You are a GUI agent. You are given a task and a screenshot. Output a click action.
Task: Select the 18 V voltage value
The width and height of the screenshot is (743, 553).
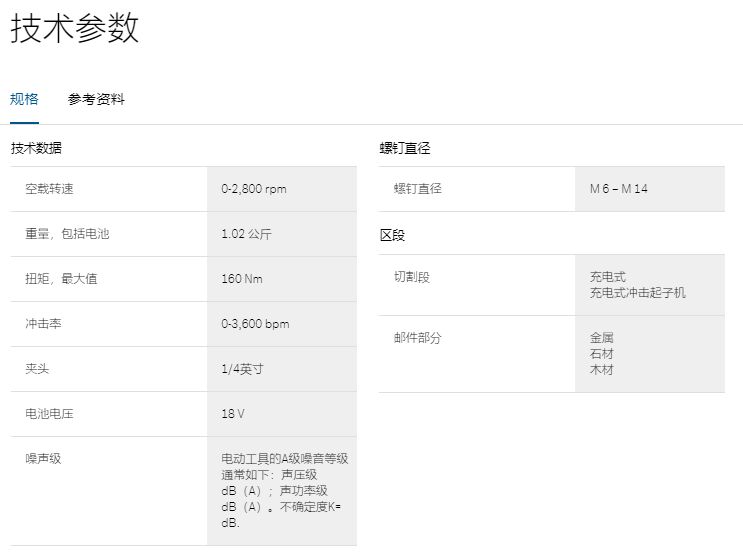[233, 414]
